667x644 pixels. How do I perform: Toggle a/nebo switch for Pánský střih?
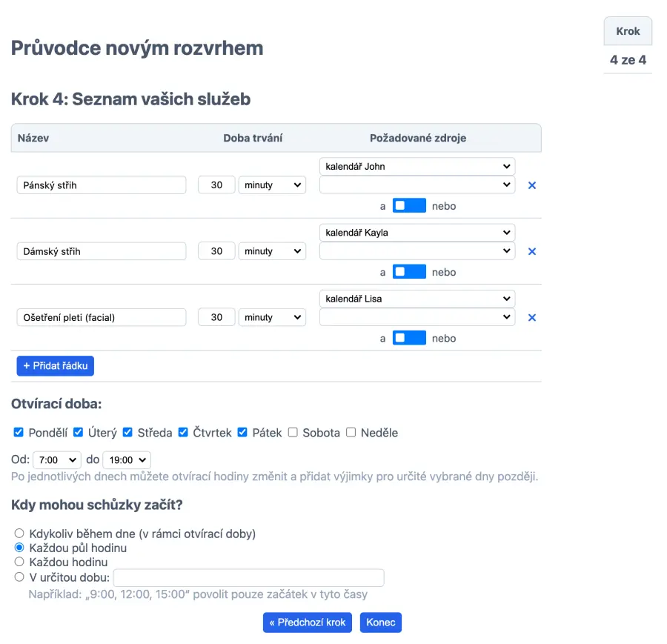[409, 206]
